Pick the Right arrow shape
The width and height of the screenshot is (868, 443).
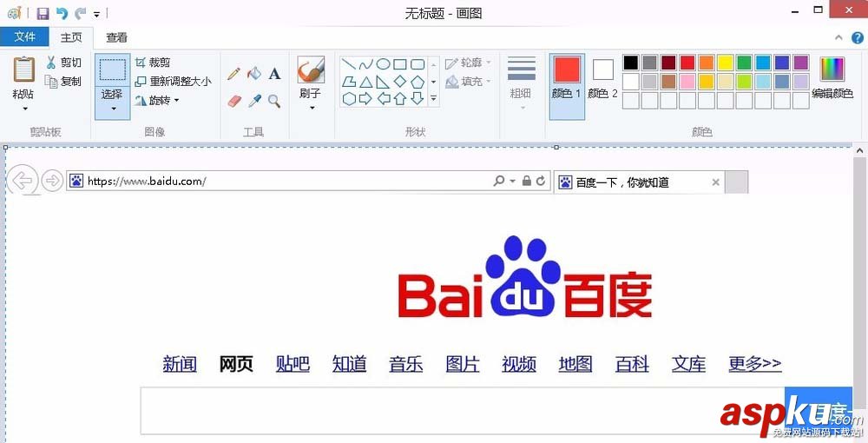(365, 99)
